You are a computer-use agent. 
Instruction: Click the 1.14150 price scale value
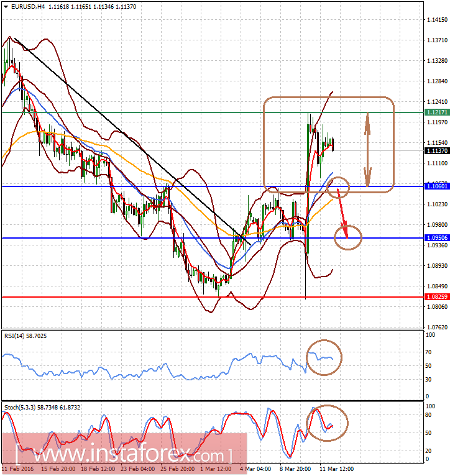(x=437, y=20)
